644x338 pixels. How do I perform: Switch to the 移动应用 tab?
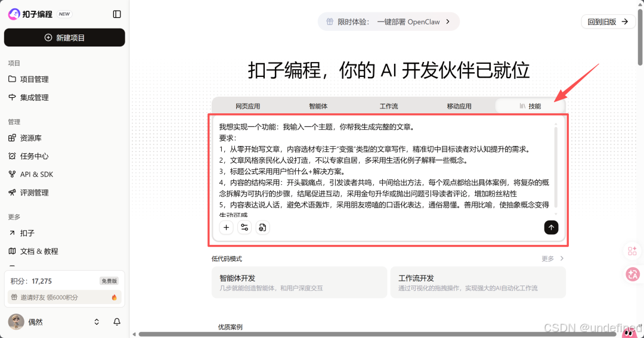459,106
